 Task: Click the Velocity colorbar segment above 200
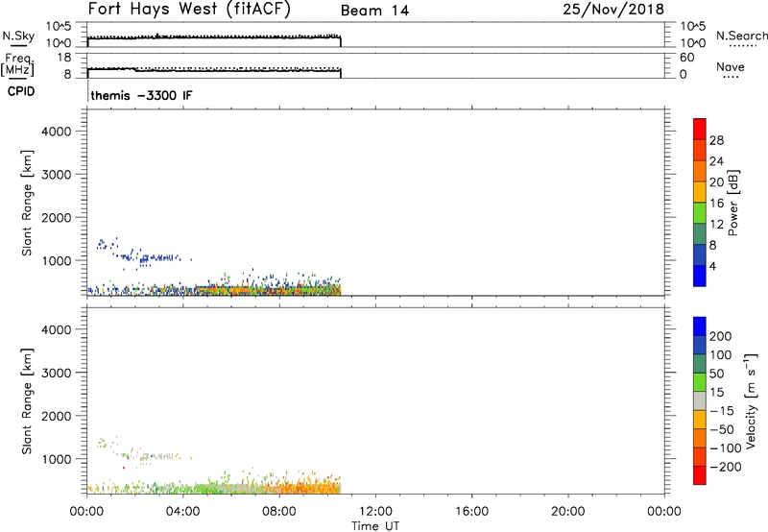point(700,326)
